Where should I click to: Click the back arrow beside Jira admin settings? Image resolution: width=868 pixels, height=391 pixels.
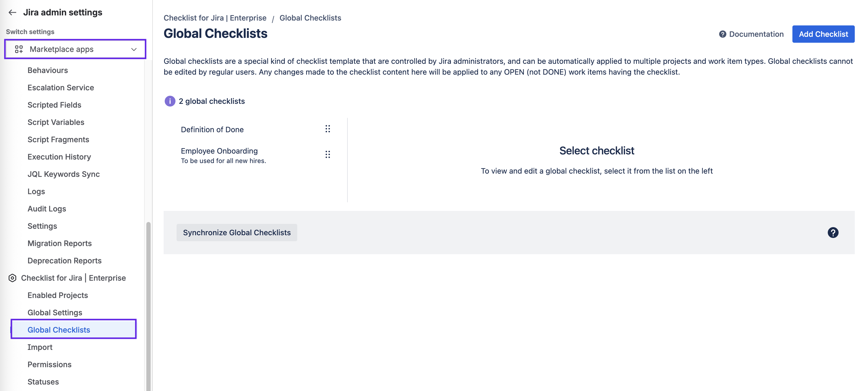tap(12, 12)
